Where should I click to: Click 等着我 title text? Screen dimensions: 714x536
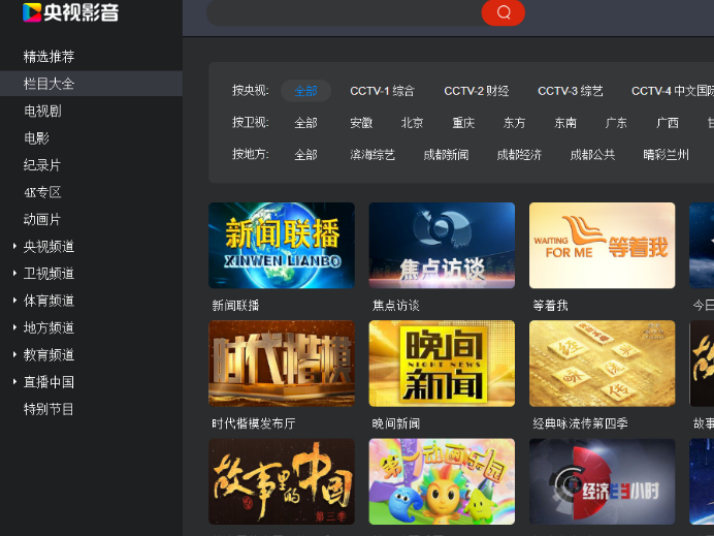click(x=551, y=306)
